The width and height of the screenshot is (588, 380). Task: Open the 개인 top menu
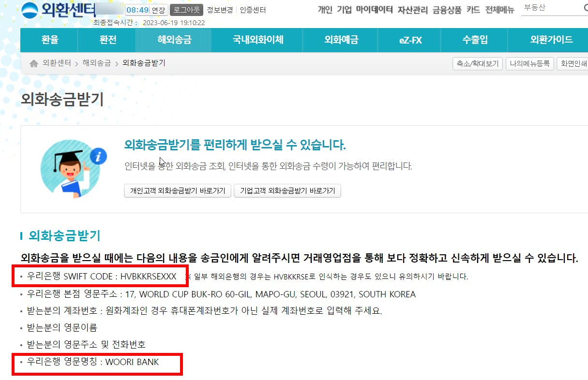(x=325, y=10)
